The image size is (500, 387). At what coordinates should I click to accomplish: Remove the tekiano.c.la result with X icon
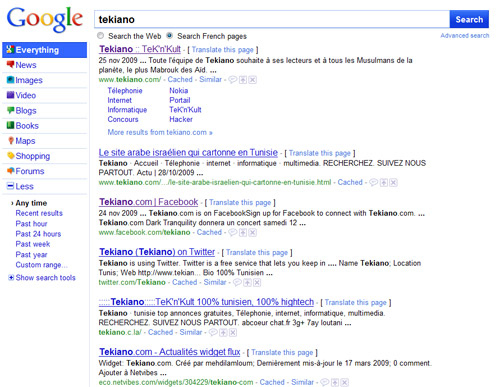pos(233,332)
